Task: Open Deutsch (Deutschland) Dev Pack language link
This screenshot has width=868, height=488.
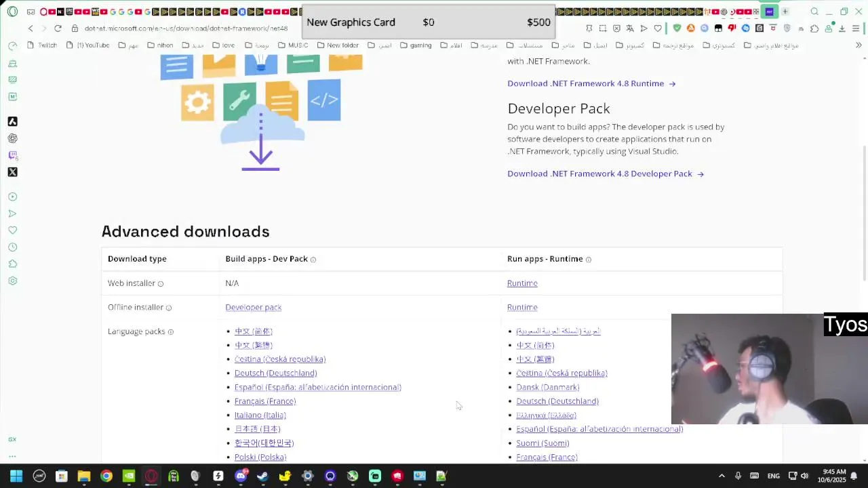Action: (x=275, y=373)
